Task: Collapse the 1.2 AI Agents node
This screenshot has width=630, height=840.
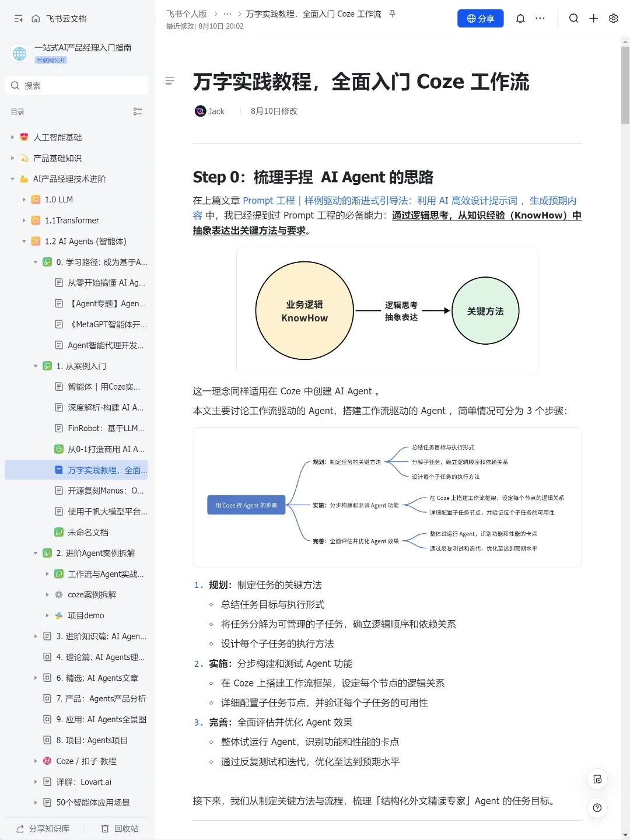Action: click(24, 241)
